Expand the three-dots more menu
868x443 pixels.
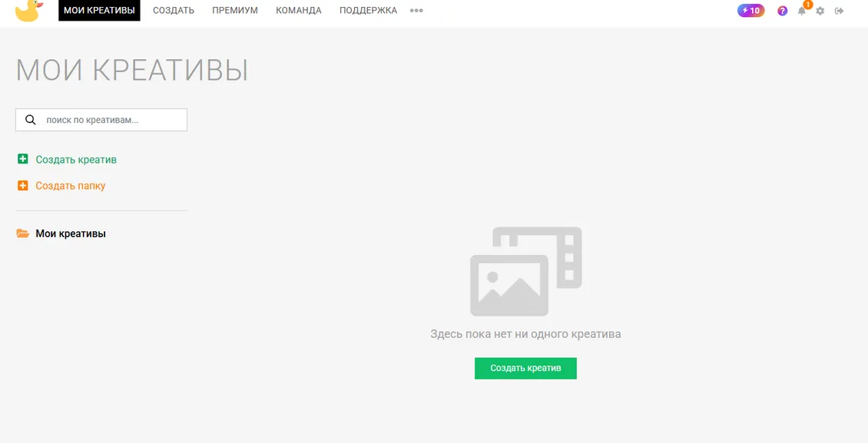(416, 11)
